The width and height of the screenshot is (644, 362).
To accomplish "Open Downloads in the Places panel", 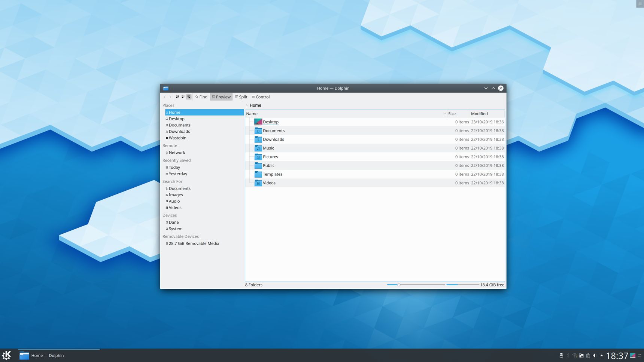I will tap(204, 131).
